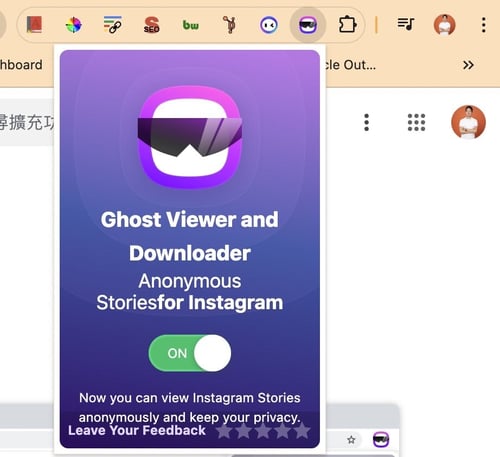Open the Google apps grid launcher
This screenshot has width=500, height=457.
tap(416, 122)
